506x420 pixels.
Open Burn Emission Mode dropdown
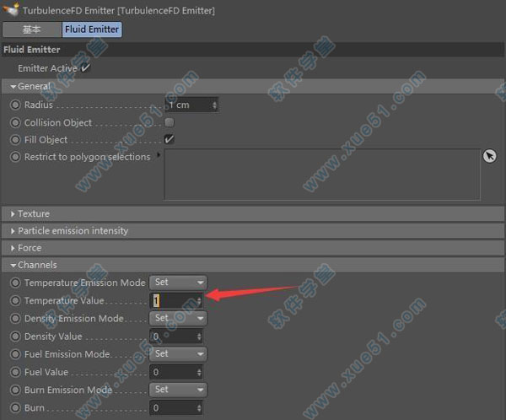click(178, 390)
